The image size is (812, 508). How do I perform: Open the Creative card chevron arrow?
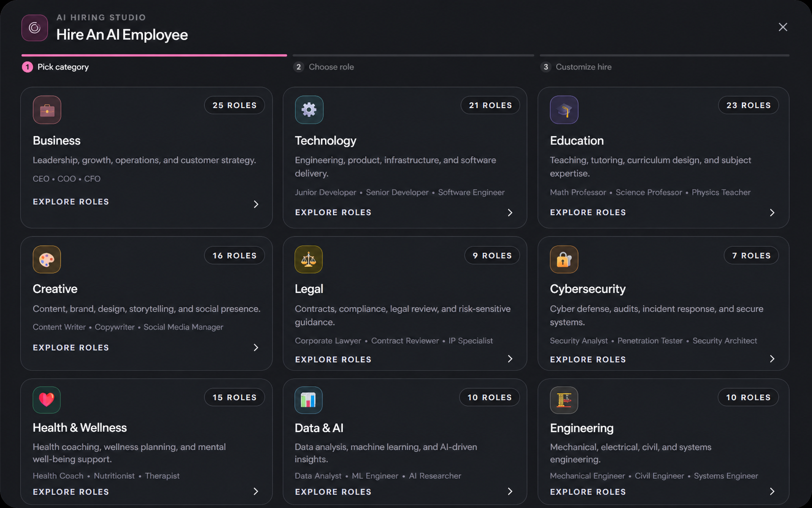256,348
